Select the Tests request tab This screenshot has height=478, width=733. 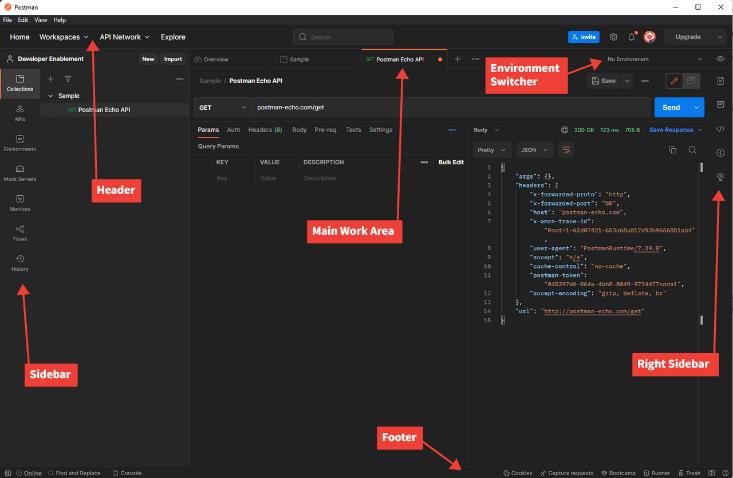pyautogui.click(x=353, y=130)
